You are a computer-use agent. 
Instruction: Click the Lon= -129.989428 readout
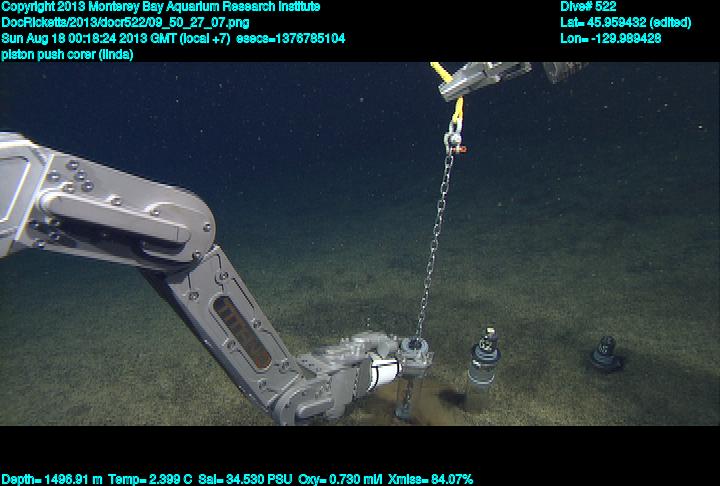tap(610, 38)
